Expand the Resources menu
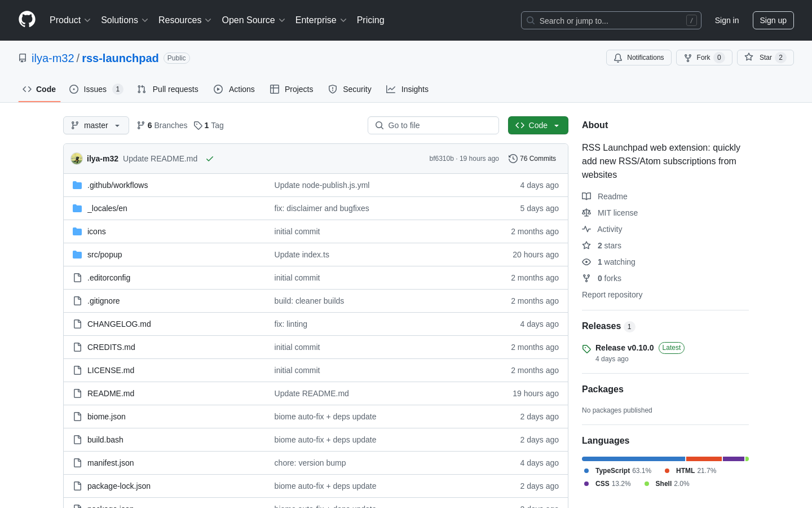Screen dimensions: 812x508 (185, 20)
